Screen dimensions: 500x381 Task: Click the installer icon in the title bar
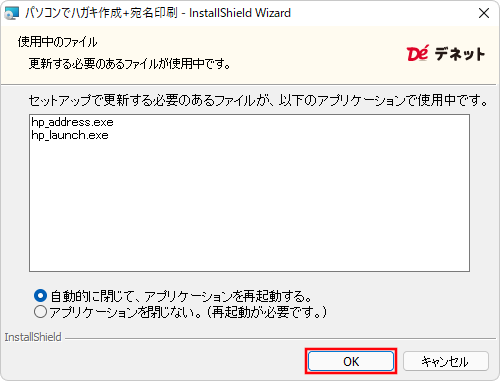[x=11, y=13]
